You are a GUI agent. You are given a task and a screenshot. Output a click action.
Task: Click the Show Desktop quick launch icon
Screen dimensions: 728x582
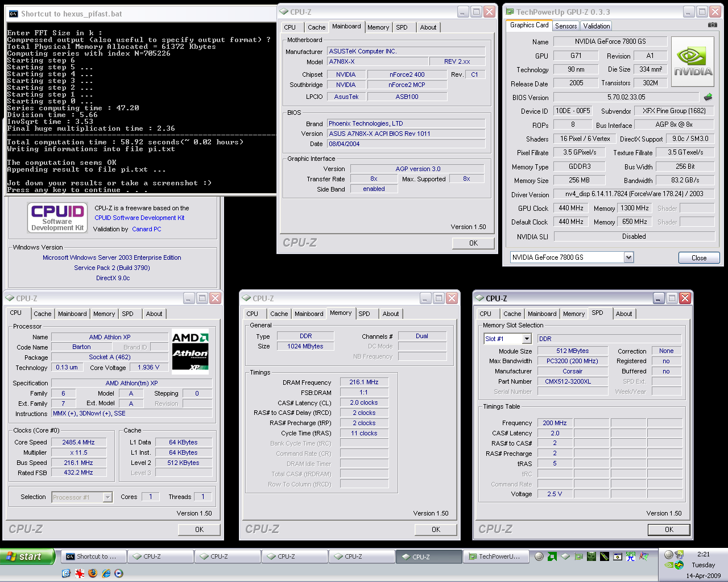(x=66, y=573)
